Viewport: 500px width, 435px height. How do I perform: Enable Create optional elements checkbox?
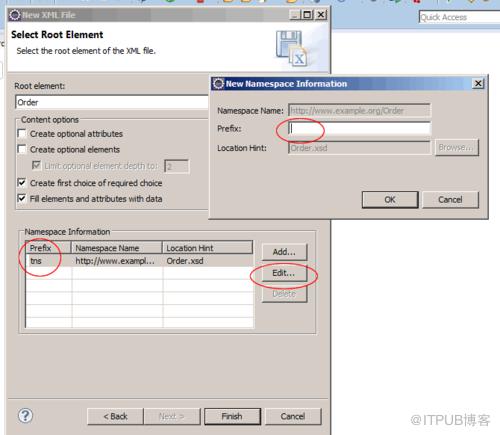pos(22,149)
